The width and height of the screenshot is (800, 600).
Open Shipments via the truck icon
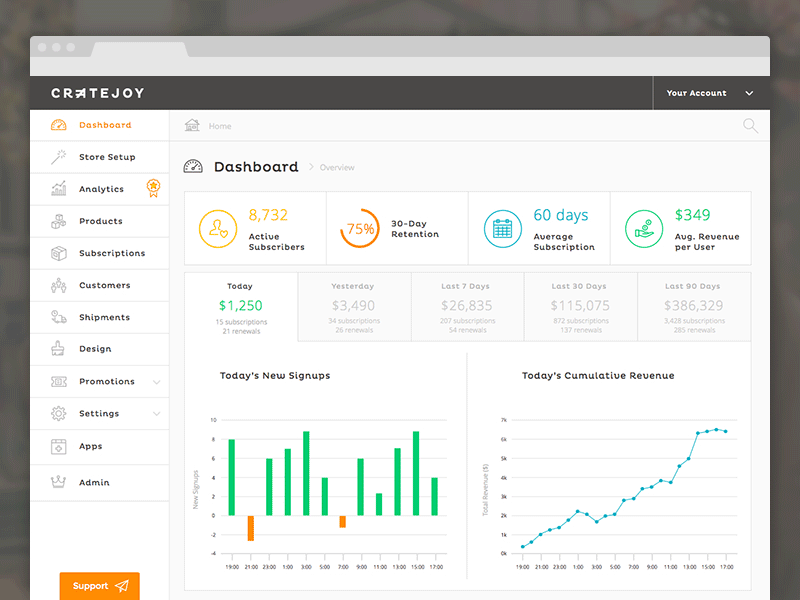click(60, 317)
